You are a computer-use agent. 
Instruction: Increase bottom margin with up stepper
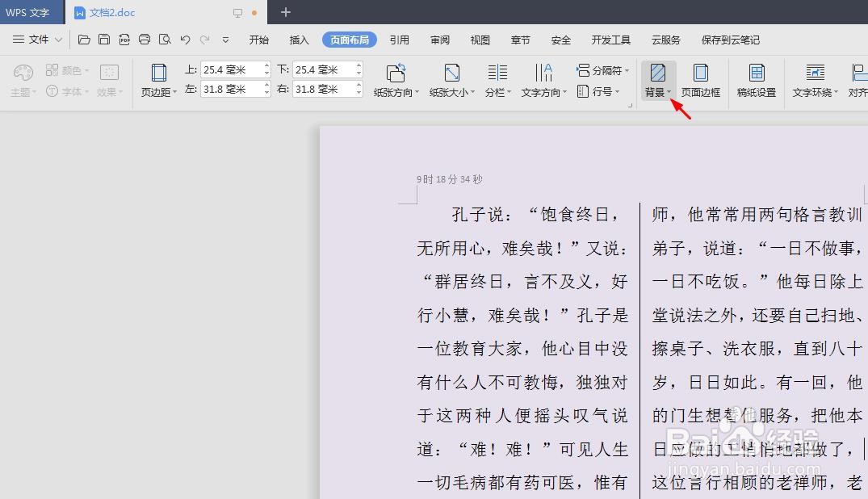tap(359, 65)
